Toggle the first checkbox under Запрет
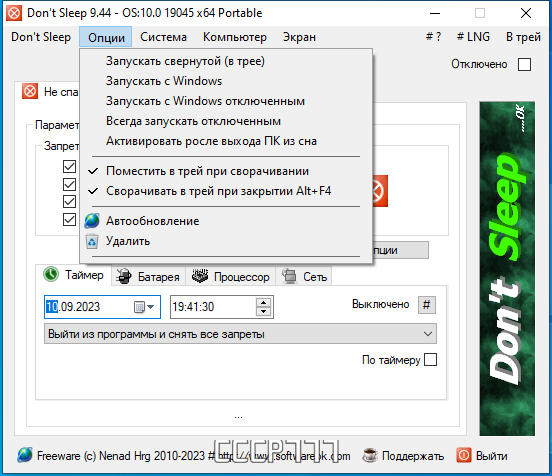This screenshot has width=552, height=476. click(x=69, y=167)
